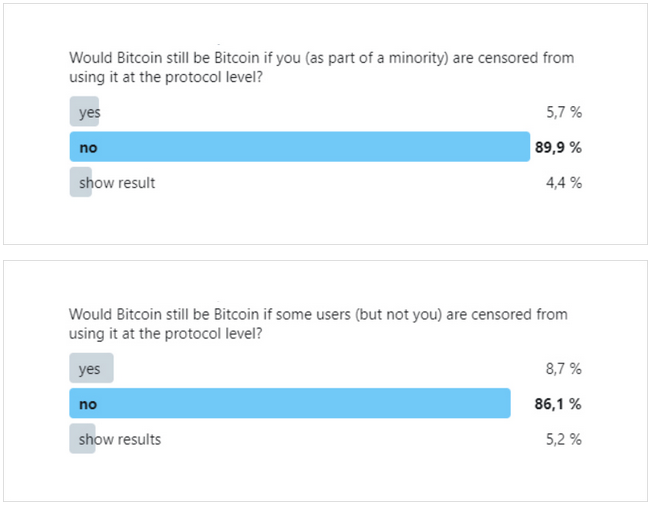
Task: Click the bold 89,9 % percentage
Action: [x=558, y=147]
